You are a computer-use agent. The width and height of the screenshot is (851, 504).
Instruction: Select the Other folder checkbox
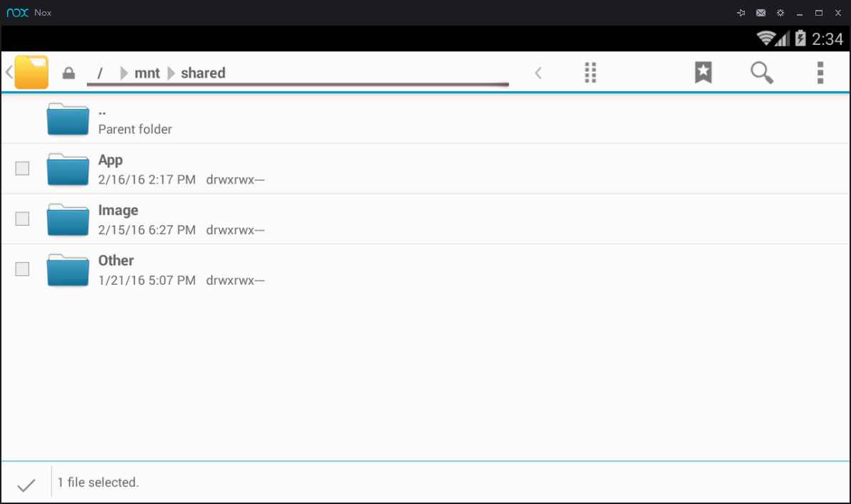(x=23, y=269)
